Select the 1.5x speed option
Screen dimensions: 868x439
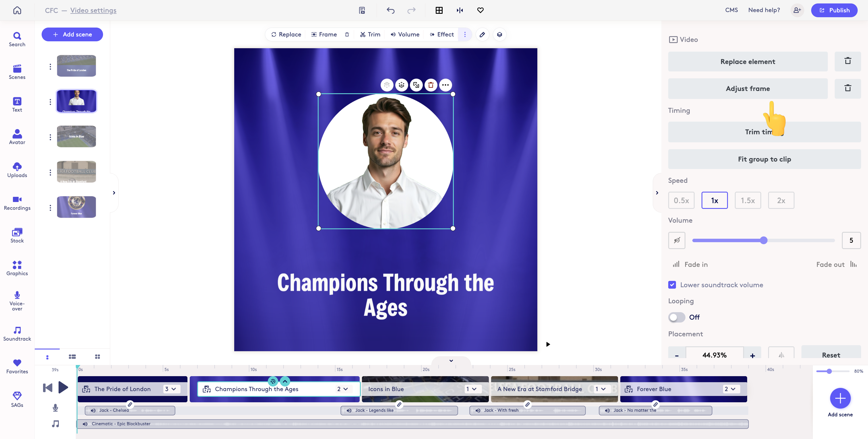pos(747,201)
